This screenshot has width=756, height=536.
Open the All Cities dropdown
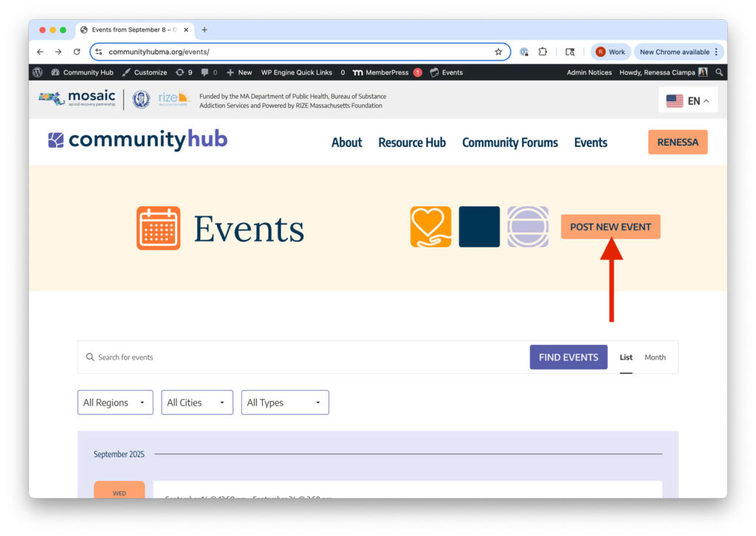click(x=196, y=402)
